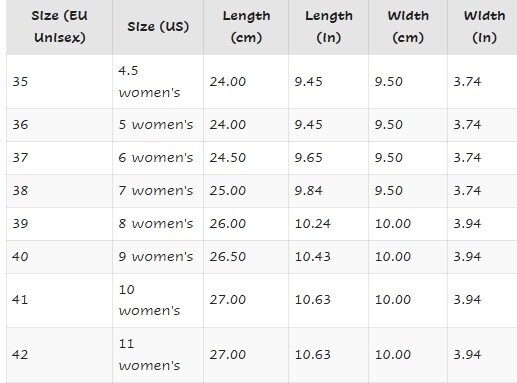Select the 9 women's size cell
Viewport: 517px width, 383px height.
[158, 257]
